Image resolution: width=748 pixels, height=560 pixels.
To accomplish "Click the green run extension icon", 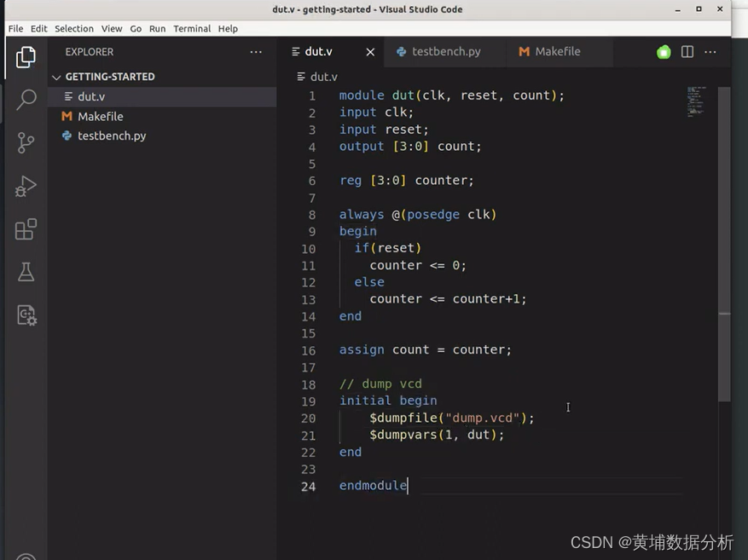I will click(x=664, y=51).
